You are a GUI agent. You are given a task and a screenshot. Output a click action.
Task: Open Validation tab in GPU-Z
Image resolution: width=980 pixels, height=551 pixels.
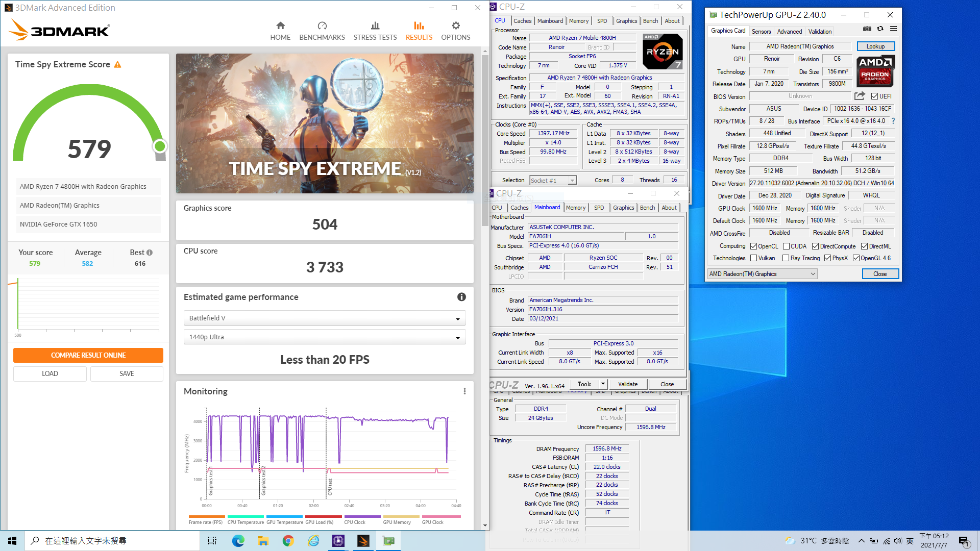coord(820,32)
